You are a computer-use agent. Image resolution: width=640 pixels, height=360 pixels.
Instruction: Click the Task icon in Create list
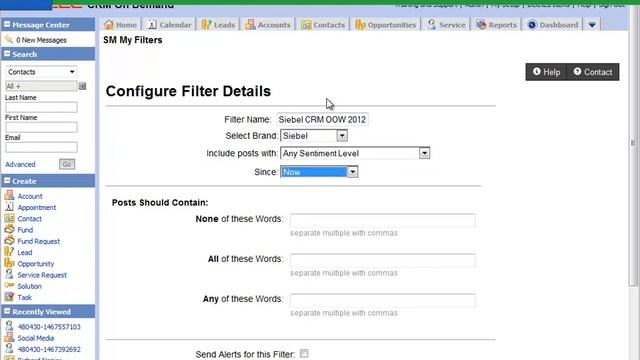[x=9, y=297]
